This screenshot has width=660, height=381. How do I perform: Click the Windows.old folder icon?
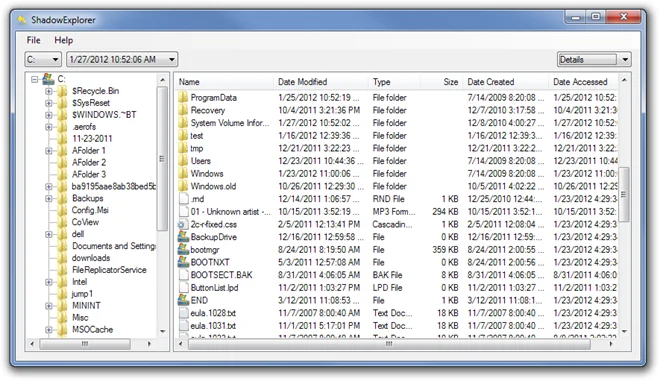(183, 186)
